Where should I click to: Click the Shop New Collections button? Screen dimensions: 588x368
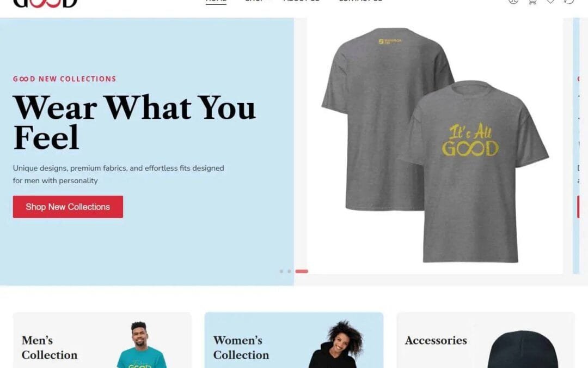(68, 207)
